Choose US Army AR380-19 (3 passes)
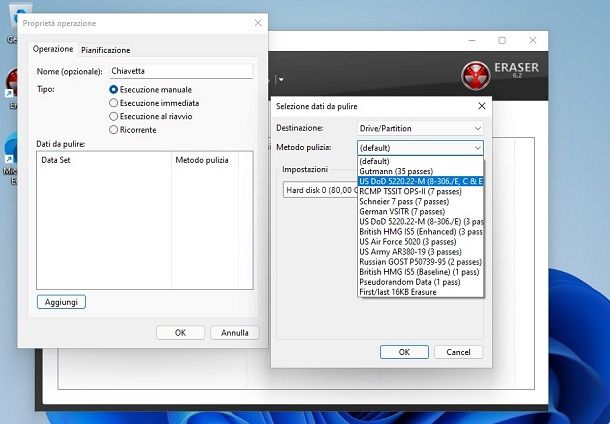 coord(420,252)
